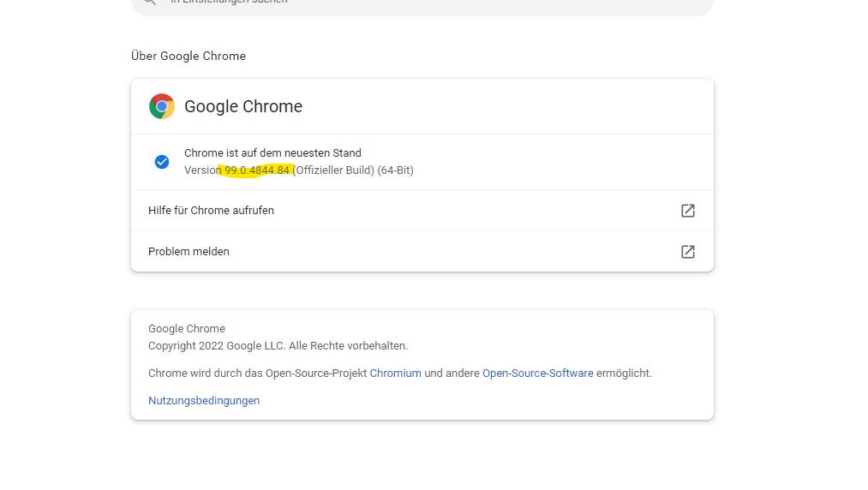Click the Über Google Chrome heading
The width and height of the screenshot is (868, 490).
coord(189,56)
